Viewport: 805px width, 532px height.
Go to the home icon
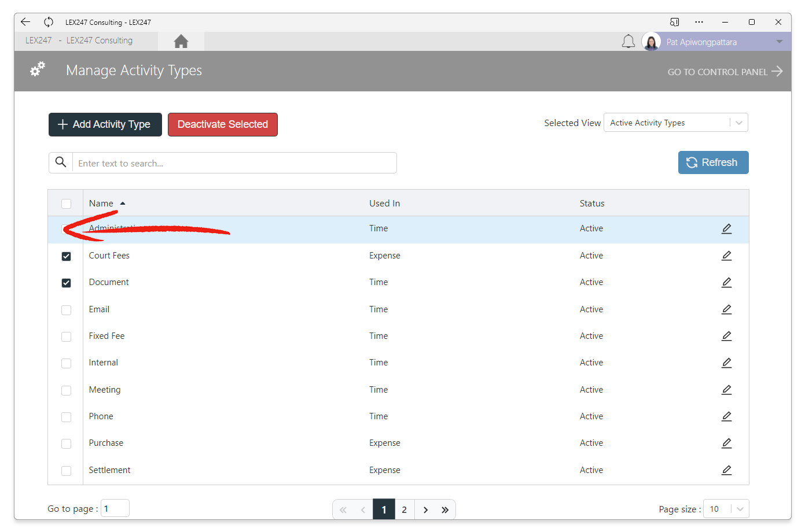tap(181, 41)
